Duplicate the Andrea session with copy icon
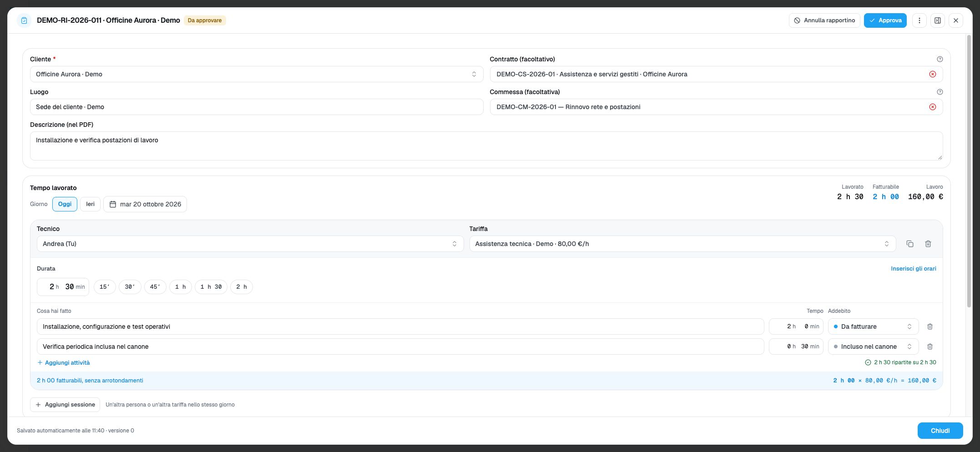Image resolution: width=980 pixels, height=452 pixels. 909,244
